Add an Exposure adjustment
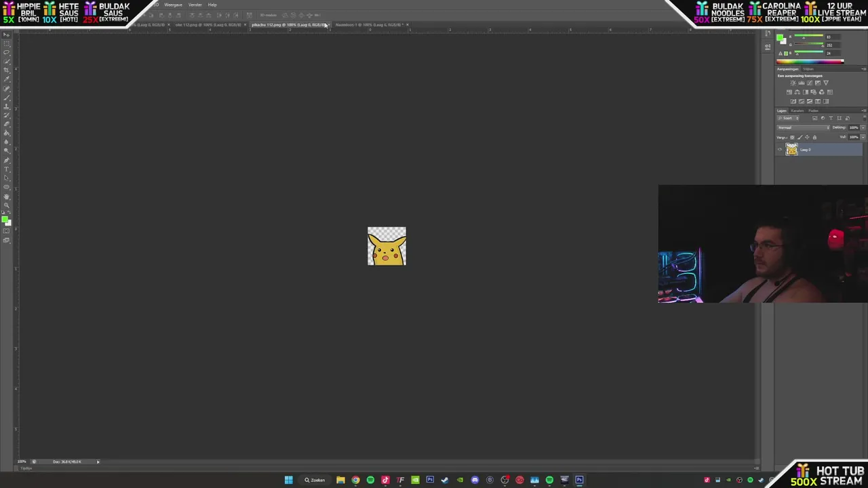 [x=818, y=83]
